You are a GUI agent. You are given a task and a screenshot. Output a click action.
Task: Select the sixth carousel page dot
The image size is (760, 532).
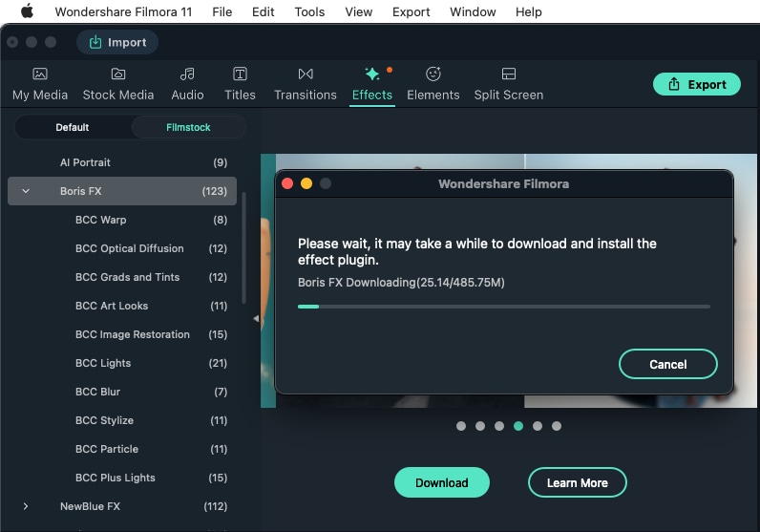[557, 426]
